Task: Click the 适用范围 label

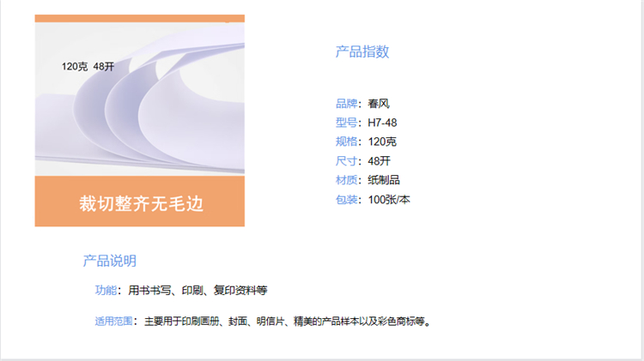Action: [x=113, y=321]
